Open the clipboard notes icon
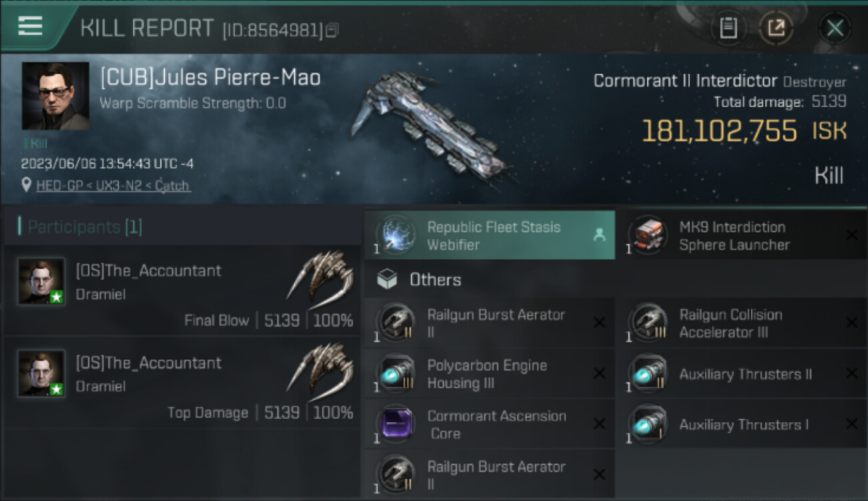This screenshot has width=868, height=501. click(x=728, y=28)
